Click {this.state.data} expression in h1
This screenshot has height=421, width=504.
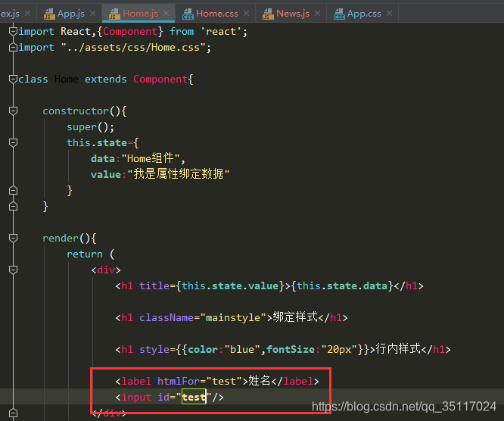tap(342, 286)
